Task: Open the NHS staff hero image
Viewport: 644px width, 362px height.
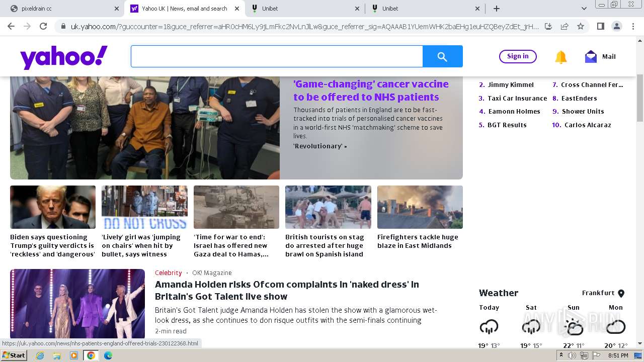Action: coord(145,128)
